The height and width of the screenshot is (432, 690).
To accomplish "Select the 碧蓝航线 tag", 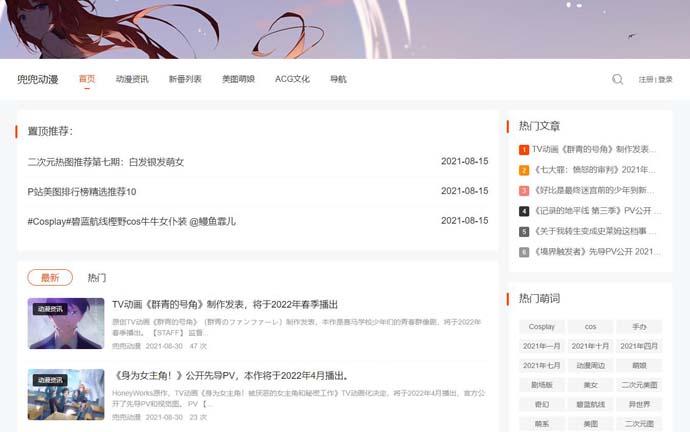I will (x=591, y=404).
